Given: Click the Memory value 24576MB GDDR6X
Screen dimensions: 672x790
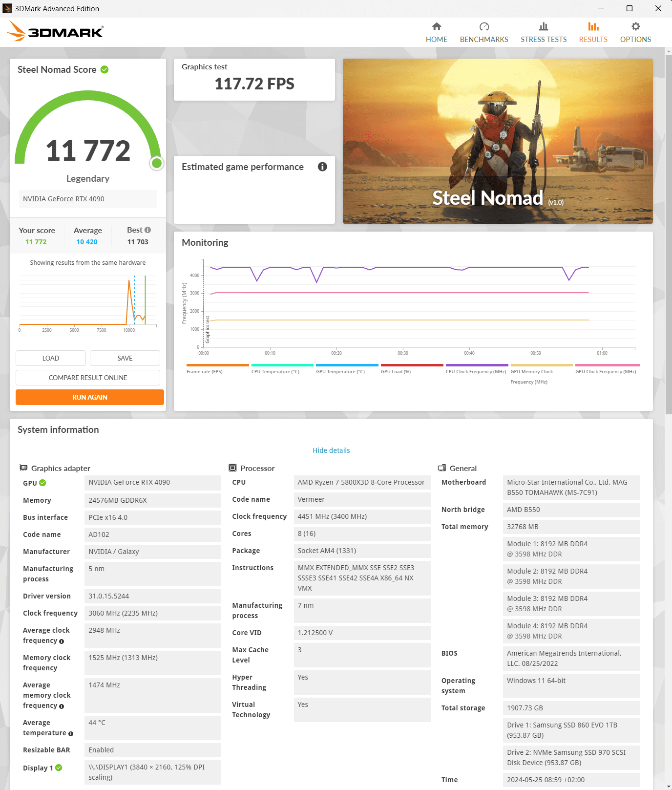Looking at the screenshot, I should click(x=153, y=500).
